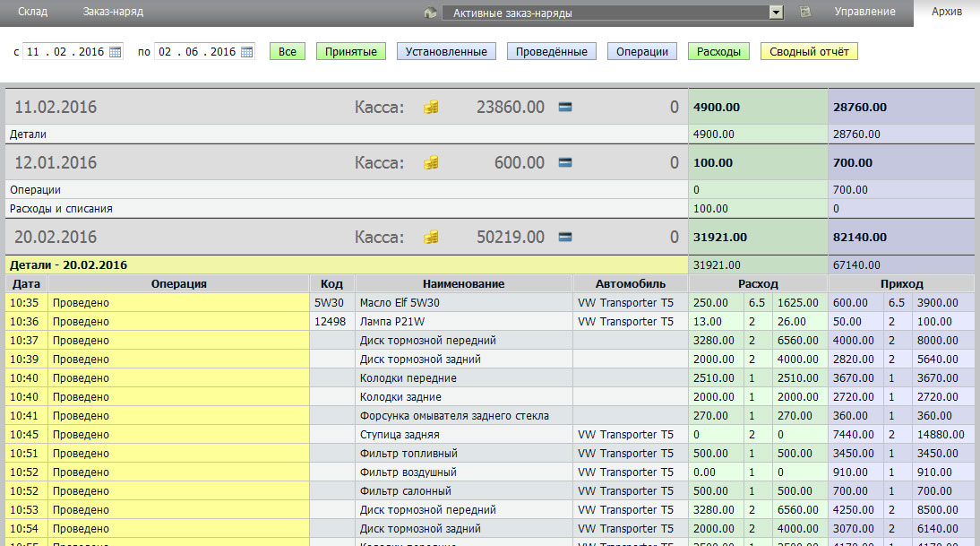Click the Дата column header
The image size is (980, 546).
[26, 284]
